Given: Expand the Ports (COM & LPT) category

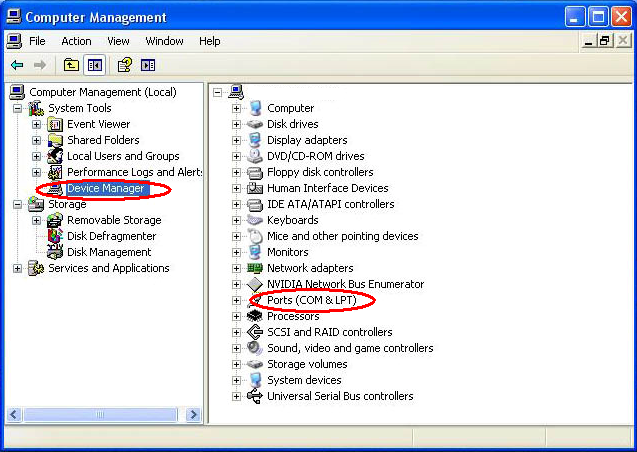Looking at the screenshot, I should click(236, 300).
